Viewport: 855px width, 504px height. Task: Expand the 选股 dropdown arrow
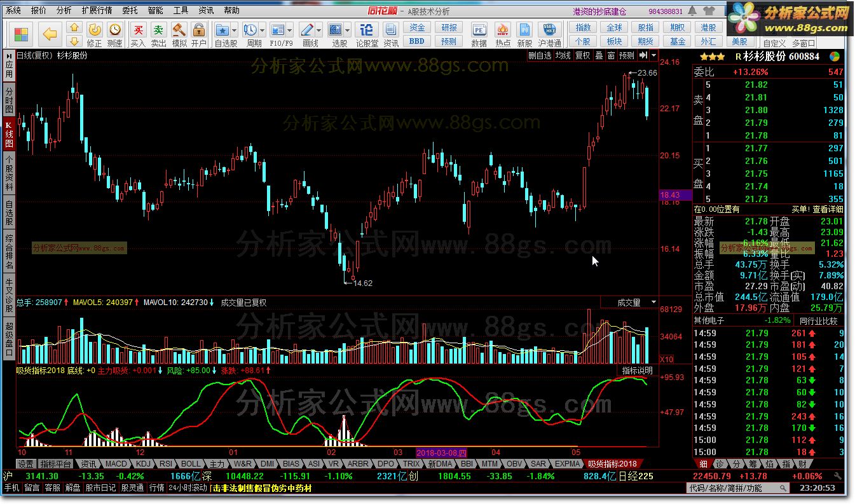(x=347, y=30)
